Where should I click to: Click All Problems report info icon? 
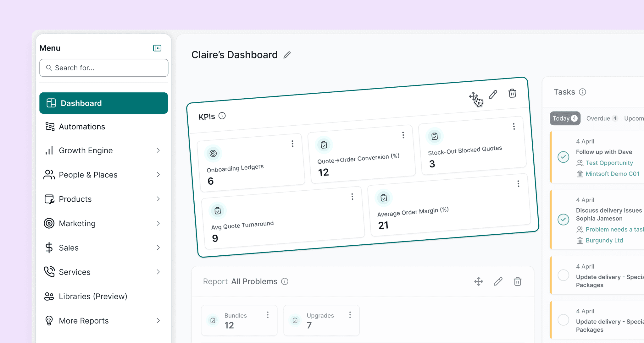coord(285,281)
